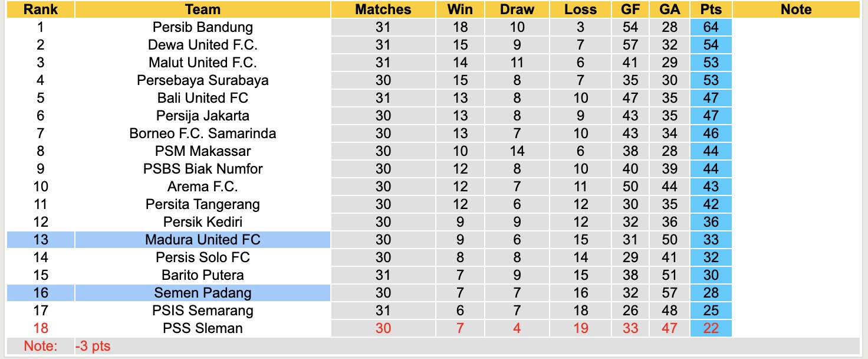
Task: Select the Draw column header
Action: (517, 9)
